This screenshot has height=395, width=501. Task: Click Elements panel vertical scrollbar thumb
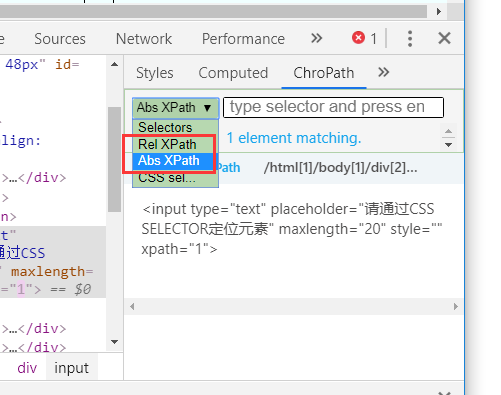(x=115, y=159)
